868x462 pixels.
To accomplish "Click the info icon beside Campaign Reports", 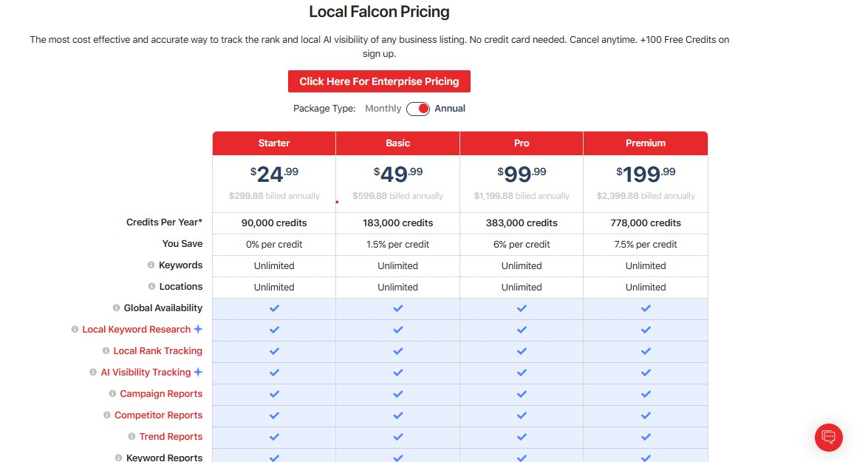I will tap(112, 393).
